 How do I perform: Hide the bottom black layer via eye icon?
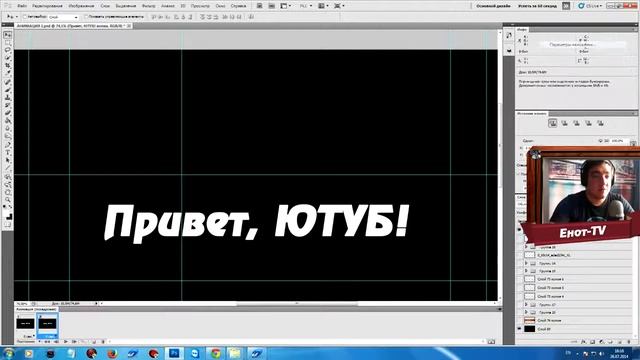(x=520, y=329)
